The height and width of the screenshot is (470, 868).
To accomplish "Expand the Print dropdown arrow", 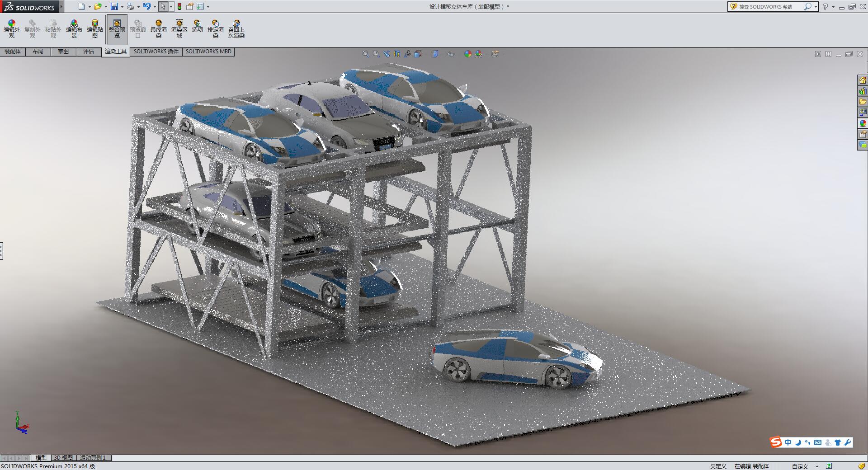I will tap(138, 7).
